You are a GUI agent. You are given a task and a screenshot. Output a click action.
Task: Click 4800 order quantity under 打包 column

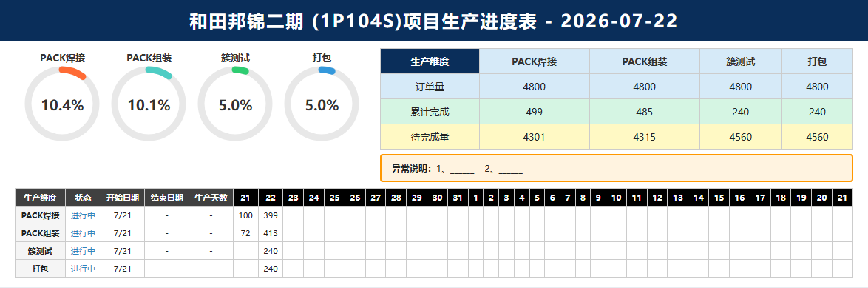[817, 87]
